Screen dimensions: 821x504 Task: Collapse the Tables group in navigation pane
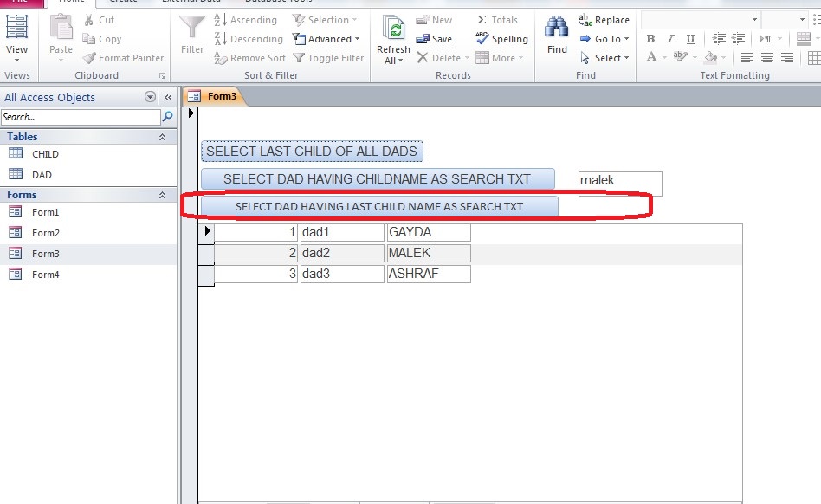[162, 137]
